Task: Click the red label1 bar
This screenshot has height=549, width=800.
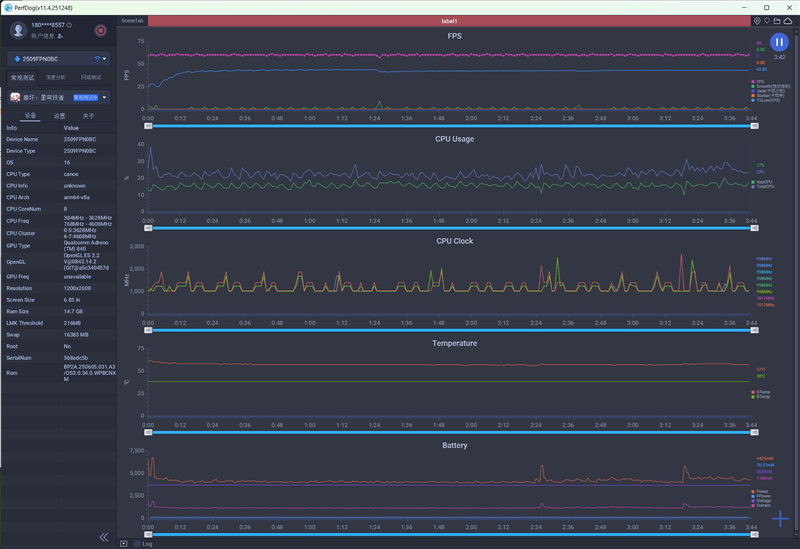Action: pyautogui.click(x=449, y=20)
